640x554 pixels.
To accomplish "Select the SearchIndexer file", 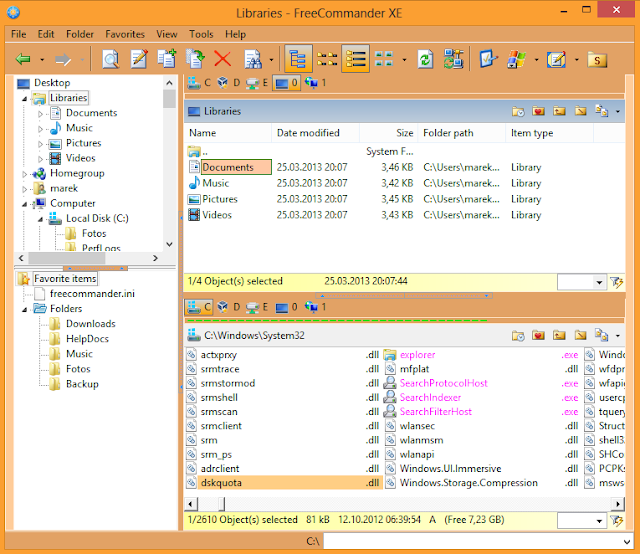I will pyautogui.click(x=481, y=398).
